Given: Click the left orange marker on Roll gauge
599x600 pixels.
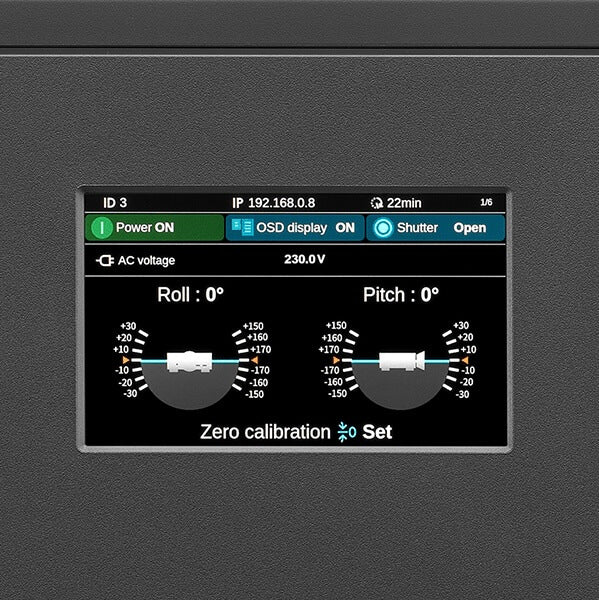Looking at the screenshot, I should [x=126, y=360].
